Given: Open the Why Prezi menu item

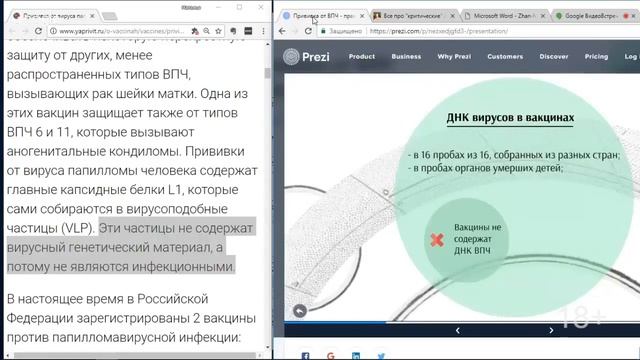Looking at the screenshot, I should [x=454, y=56].
